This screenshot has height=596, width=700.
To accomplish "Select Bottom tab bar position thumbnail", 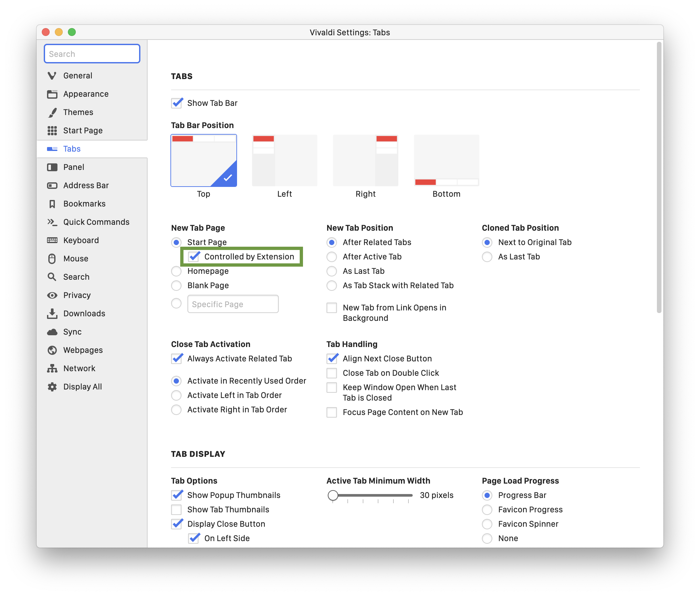I will (x=447, y=160).
